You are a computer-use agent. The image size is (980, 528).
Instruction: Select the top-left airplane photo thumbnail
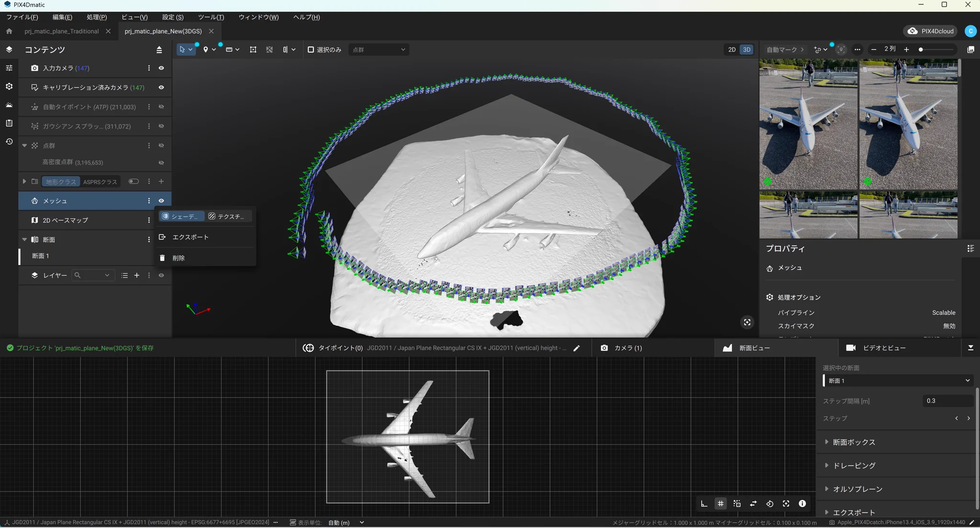(808, 124)
